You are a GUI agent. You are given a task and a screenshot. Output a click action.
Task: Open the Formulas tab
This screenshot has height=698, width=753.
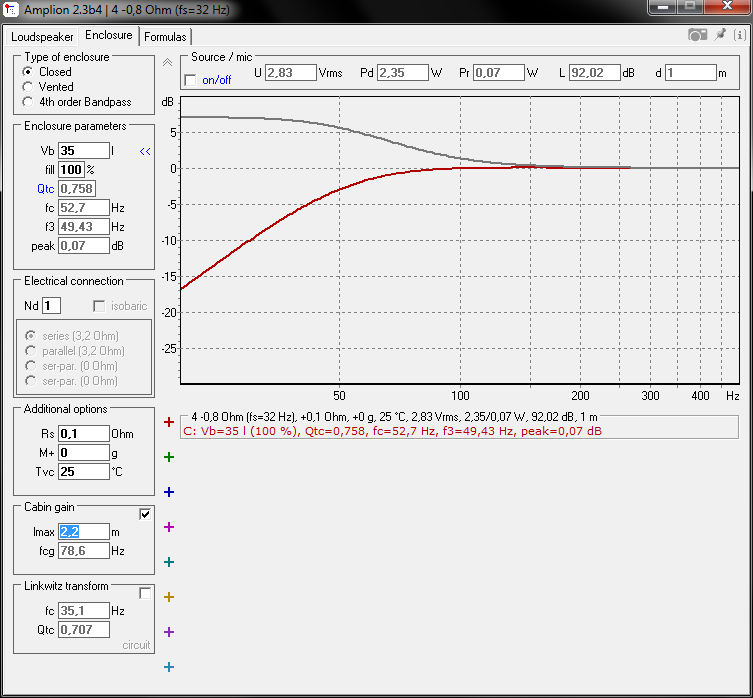[x=165, y=37]
